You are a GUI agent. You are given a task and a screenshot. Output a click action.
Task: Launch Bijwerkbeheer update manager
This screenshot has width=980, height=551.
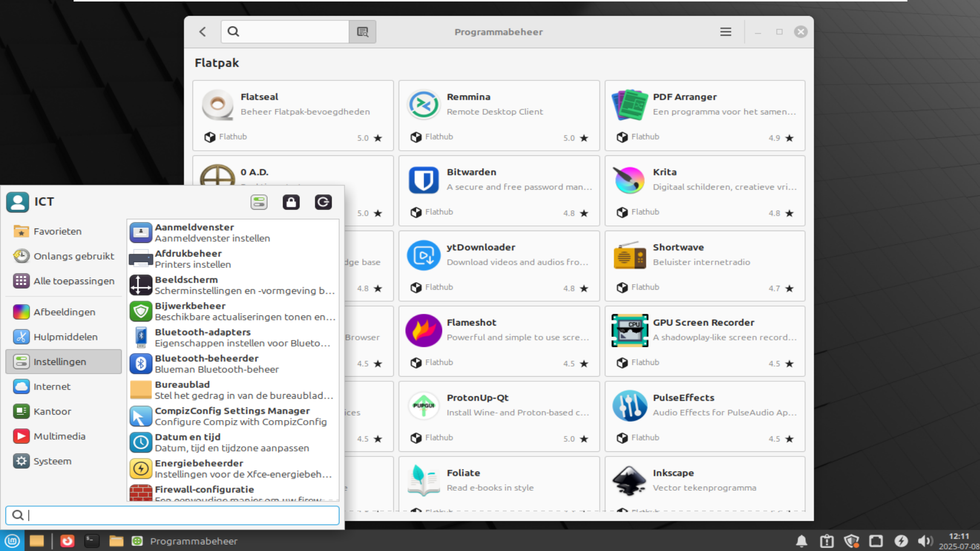pos(233,311)
